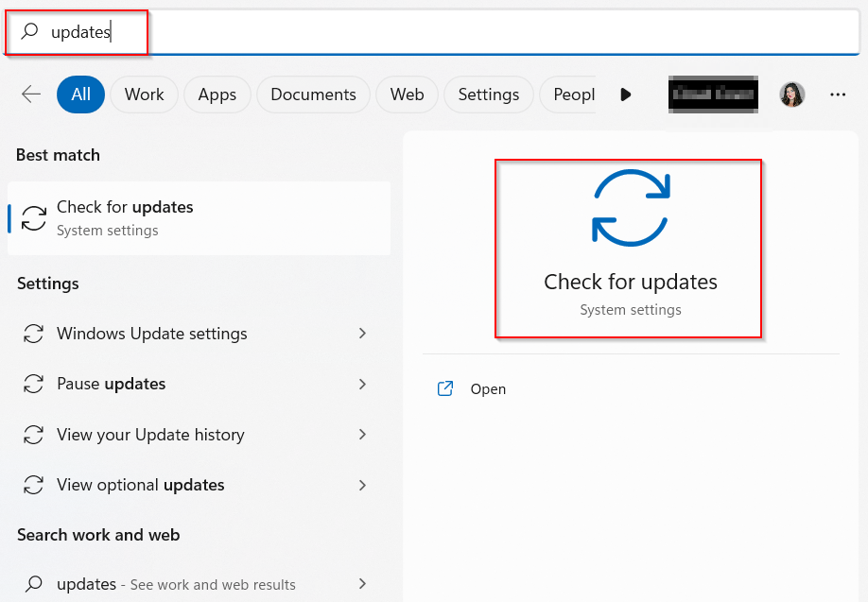Open the three-dot more options menu
This screenshot has width=868, height=602.
pyautogui.click(x=837, y=94)
